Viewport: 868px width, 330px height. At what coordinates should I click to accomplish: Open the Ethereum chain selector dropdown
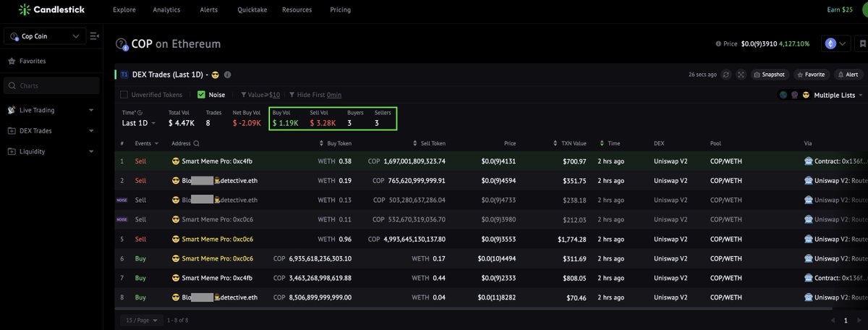pos(835,44)
